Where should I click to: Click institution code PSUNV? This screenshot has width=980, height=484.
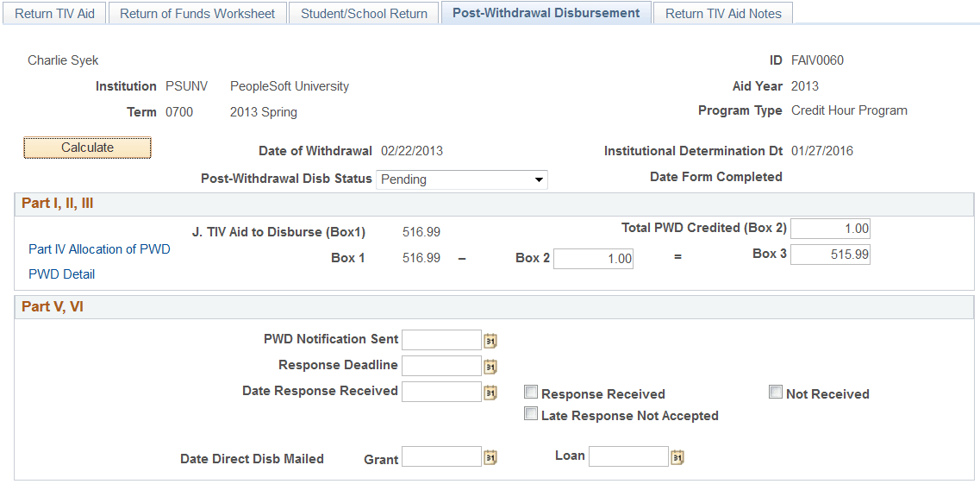(186, 86)
